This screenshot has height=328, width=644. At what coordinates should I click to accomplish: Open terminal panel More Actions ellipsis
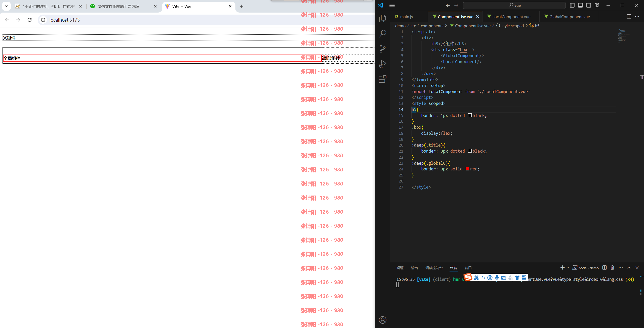[621, 268]
